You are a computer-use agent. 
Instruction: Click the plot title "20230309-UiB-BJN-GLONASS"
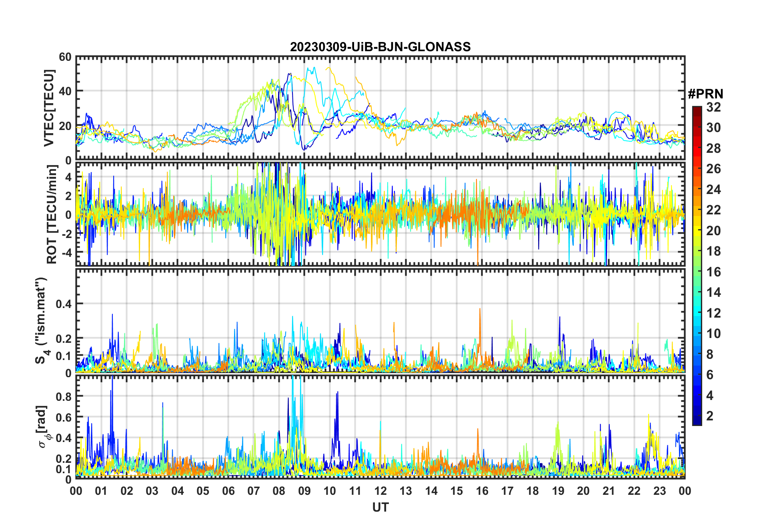point(380,47)
